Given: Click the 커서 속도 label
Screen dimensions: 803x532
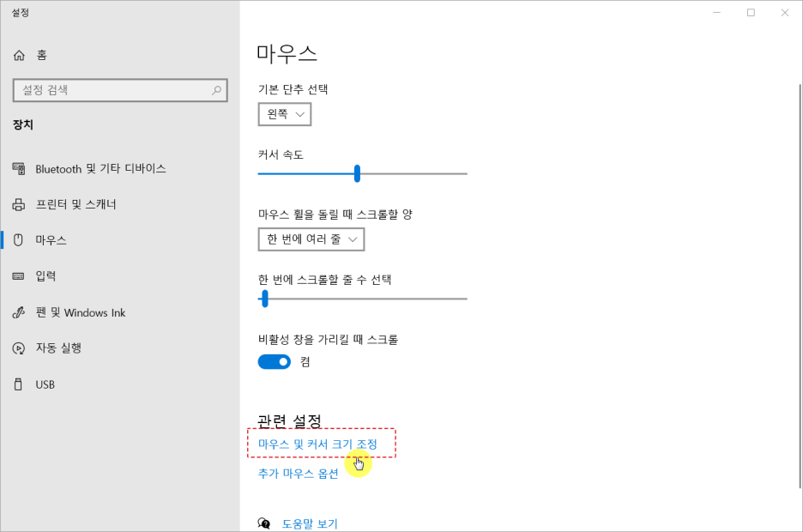Looking at the screenshot, I should pyautogui.click(x=281, y=154).
